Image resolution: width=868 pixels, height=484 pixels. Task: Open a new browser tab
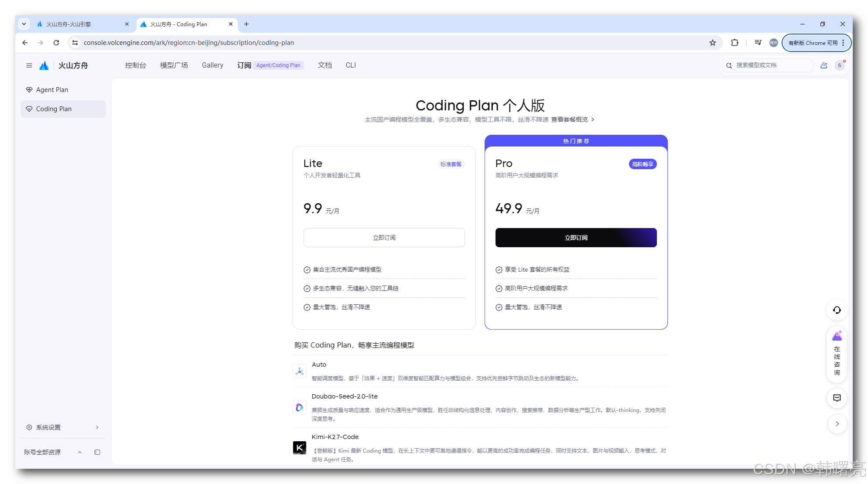(x=246, y=24)
